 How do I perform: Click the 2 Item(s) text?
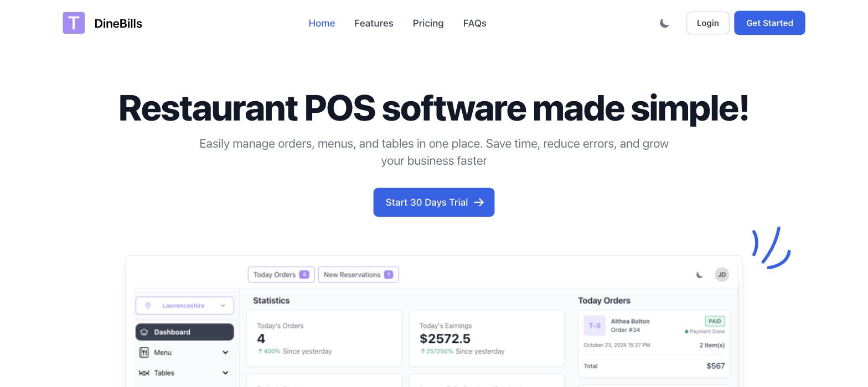pos(712,345)
